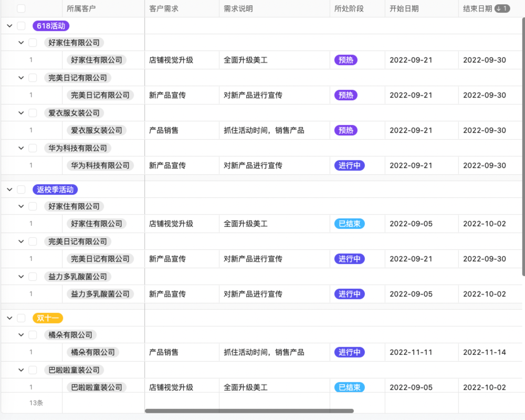Click the 预热 badge on 爱衣服女装公司 row
525x420 pixels.
pos(345,130)
